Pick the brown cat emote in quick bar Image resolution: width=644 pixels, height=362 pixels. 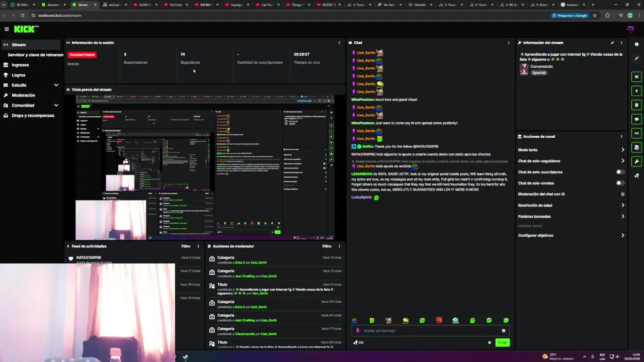pos(388,320)
